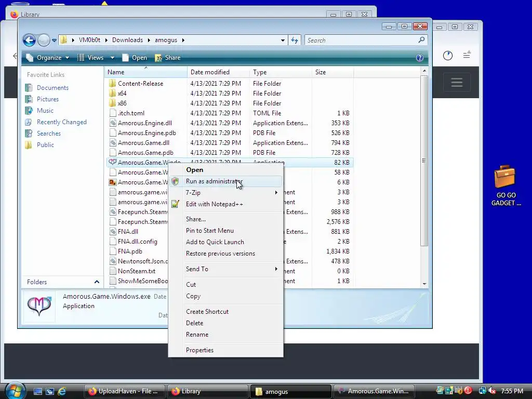Expand the 7-Zip submenu
Screen dimensions: 532x399
tap(225, 193)
